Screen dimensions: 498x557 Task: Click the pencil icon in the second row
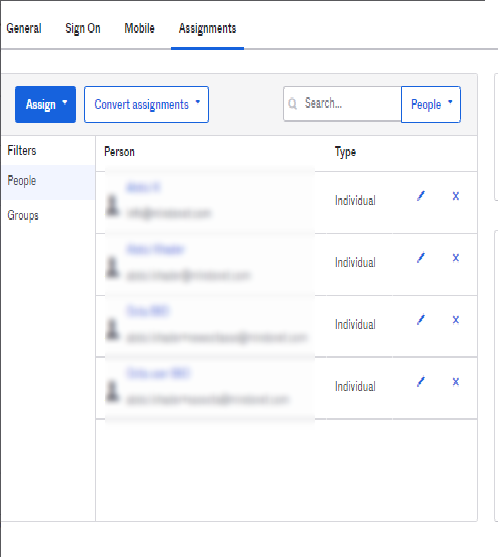point(421,258)
